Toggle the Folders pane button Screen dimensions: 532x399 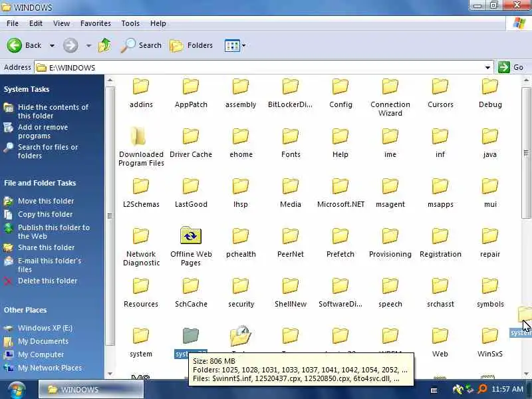click(191, 45)
